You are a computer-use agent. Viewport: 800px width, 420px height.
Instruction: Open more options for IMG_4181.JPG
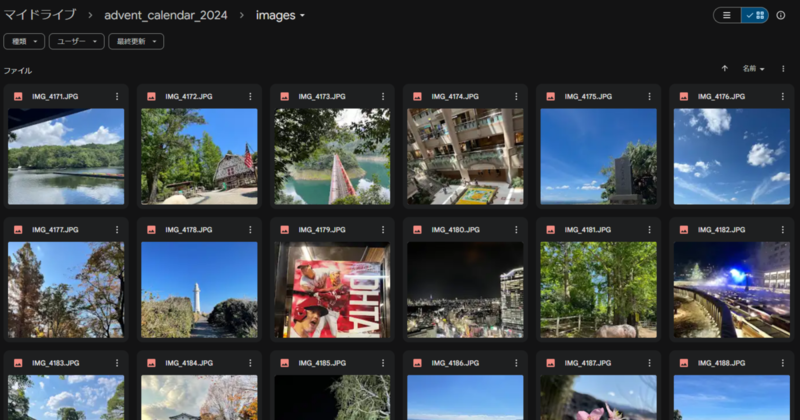click(x=649, y=230)
